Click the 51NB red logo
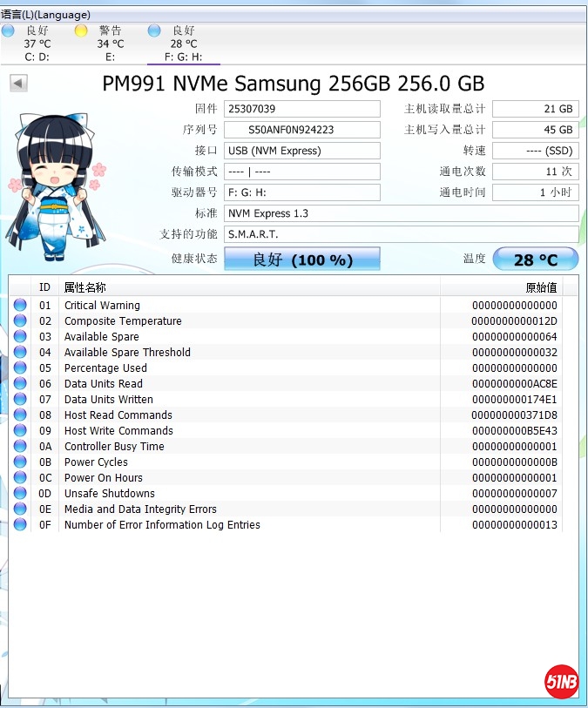Viewport: 588px width, 708px height. (561, 681)
